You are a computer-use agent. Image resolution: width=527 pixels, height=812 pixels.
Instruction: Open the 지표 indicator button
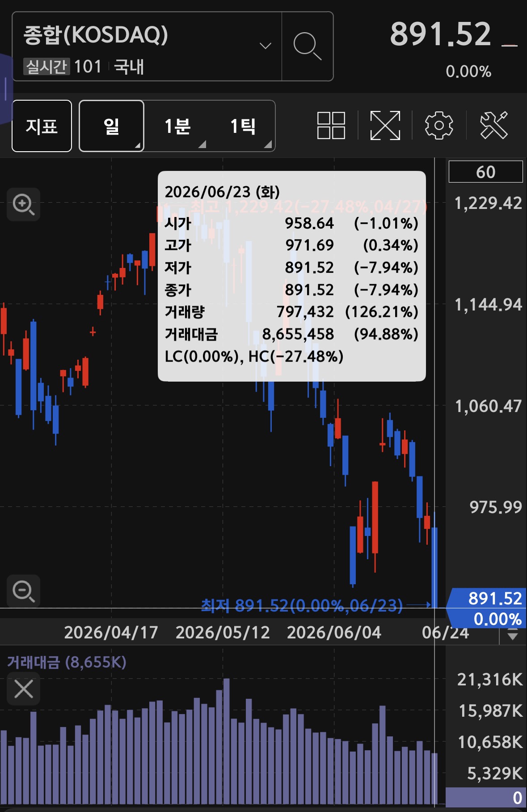[42, 126]
